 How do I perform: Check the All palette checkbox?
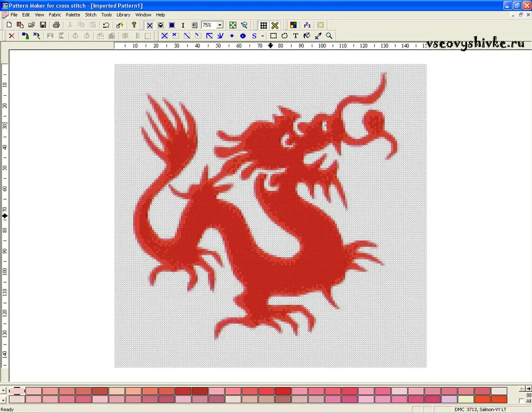click(x=522, y=401)
